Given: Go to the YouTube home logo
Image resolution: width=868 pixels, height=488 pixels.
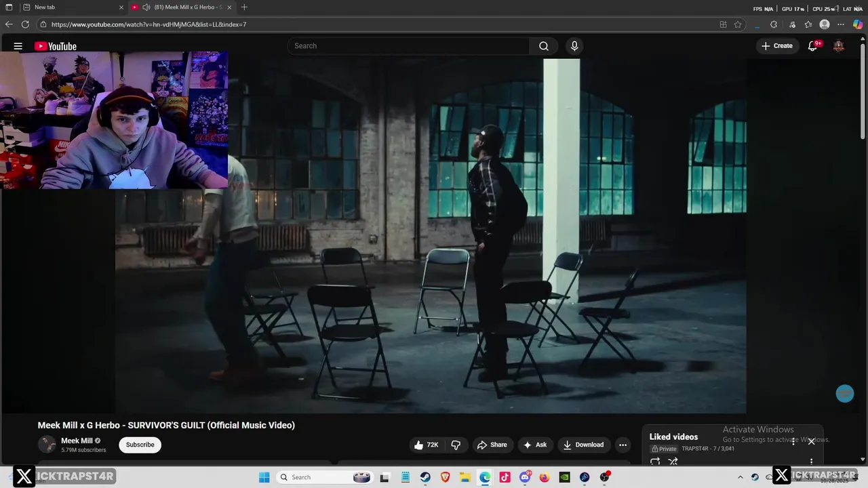Looking at the screenshot, I should 56,46.
